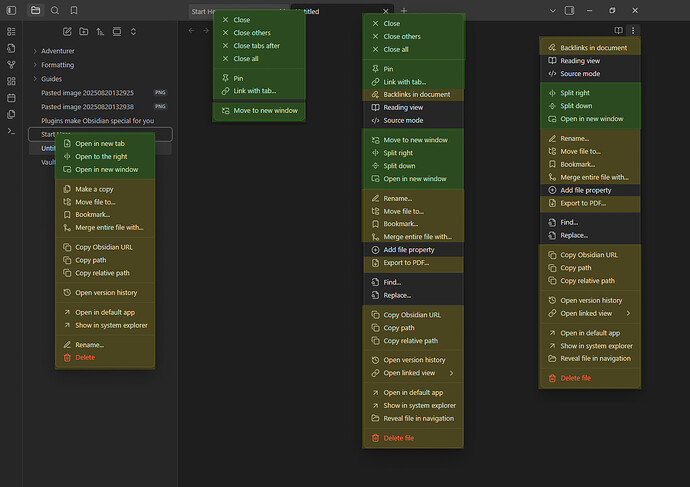Create a new folder from explorer toolbar
The width and height of the screenshot is (690, 487).
pyautogui.click(x=83, y=31)
